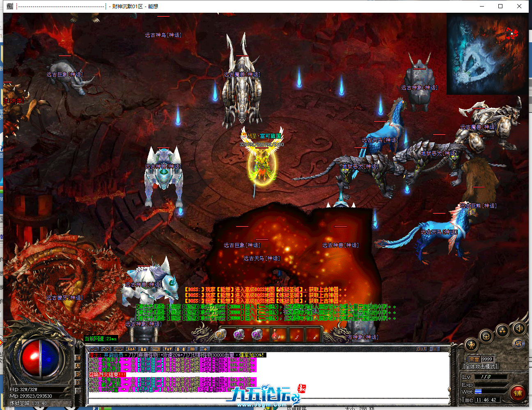Click the chat text input line
532x410 pixels.
coord(269,401)
